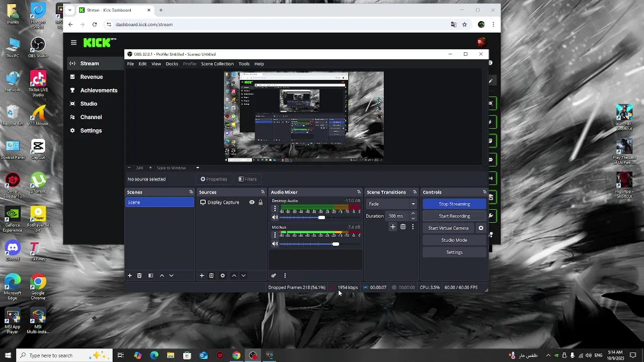Open the Kick hamburger menu
The height and width of the screenshot is (362, 644).
73,43
